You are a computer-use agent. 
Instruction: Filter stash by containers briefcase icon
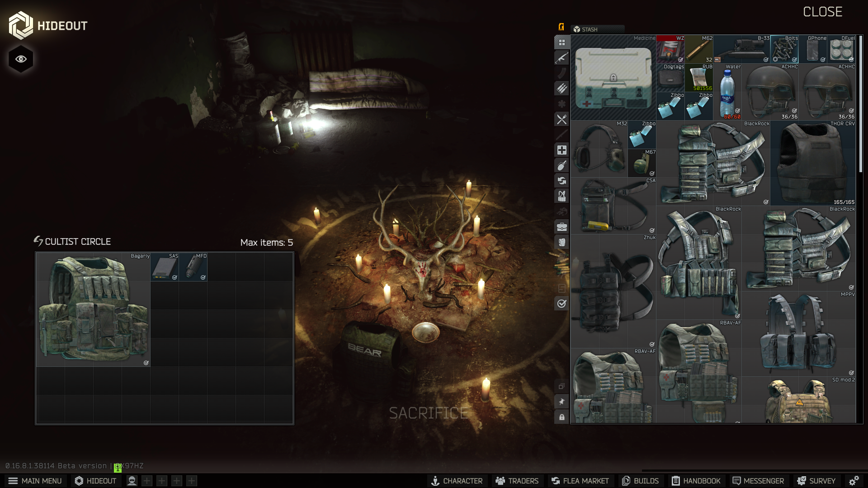[561, 227]
